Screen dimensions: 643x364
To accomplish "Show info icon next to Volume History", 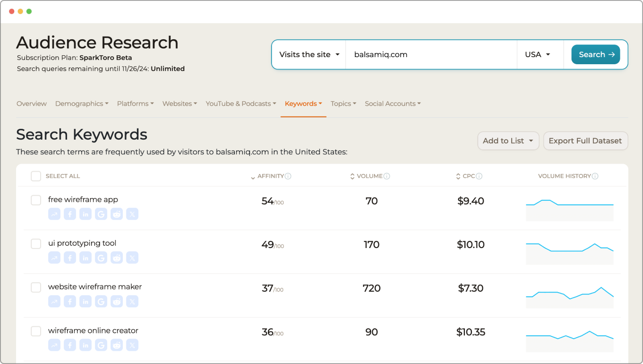I will (595, 176).
